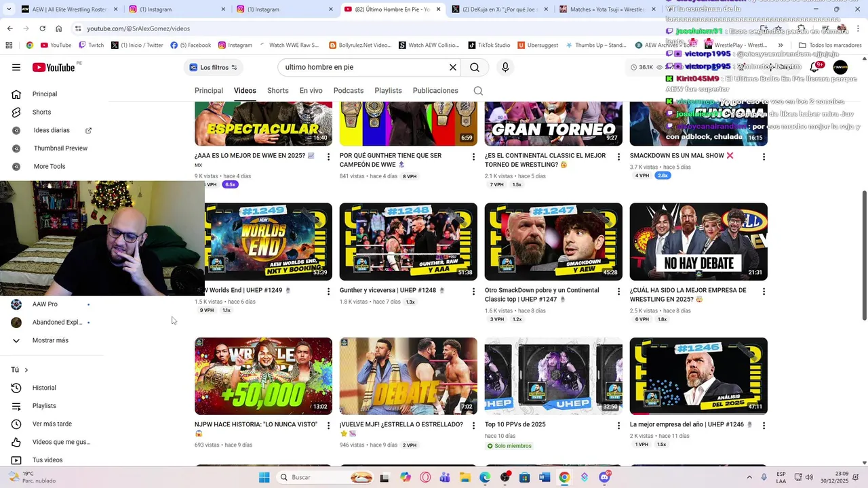Open Windows Start menu
Image resolution: width=868 pixels, height=488 pixels.
264,477
